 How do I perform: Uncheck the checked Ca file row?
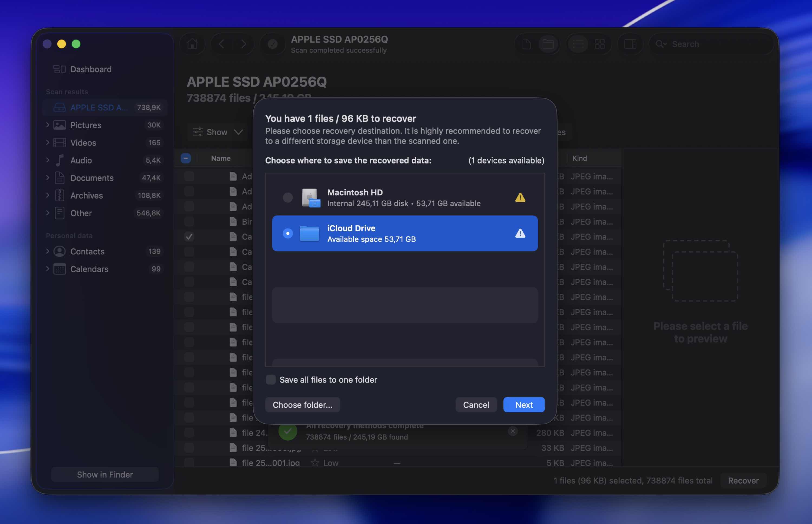pyautogui.click(x=189, y=237)
